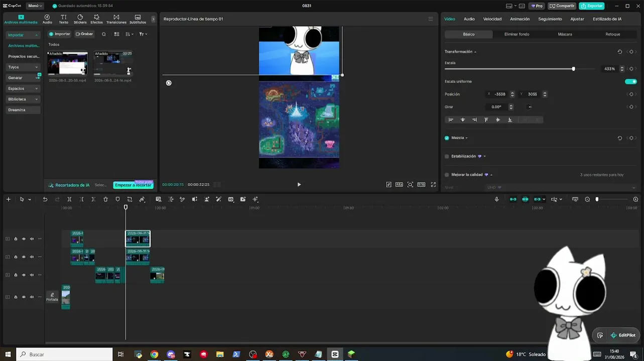Open CapCut from Windows taskbar

tap(335, 354)
